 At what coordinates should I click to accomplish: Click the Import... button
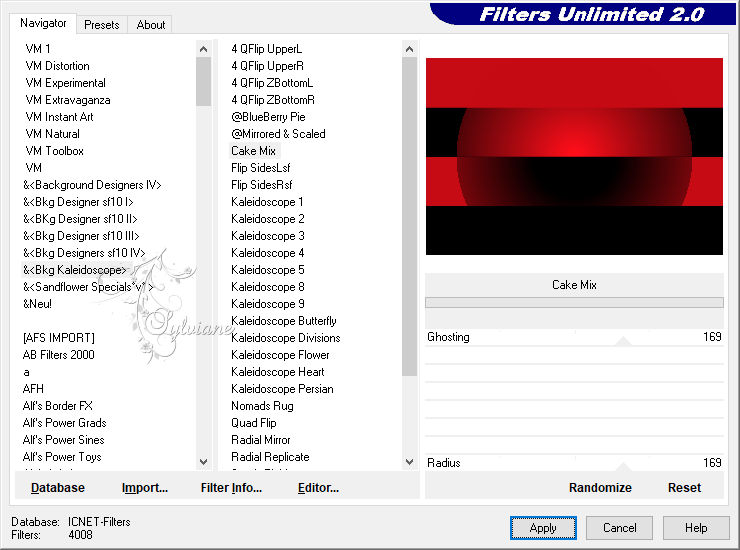pyautogui.click(x=144, y=488)
